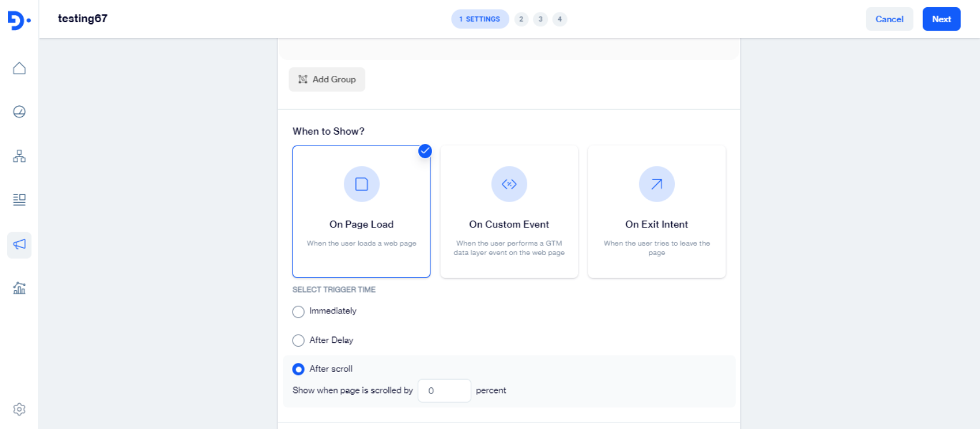Select the After Delay radio button
Viewport: 980px width, 429px height.
pyautogui.click(x=298, y=341)
